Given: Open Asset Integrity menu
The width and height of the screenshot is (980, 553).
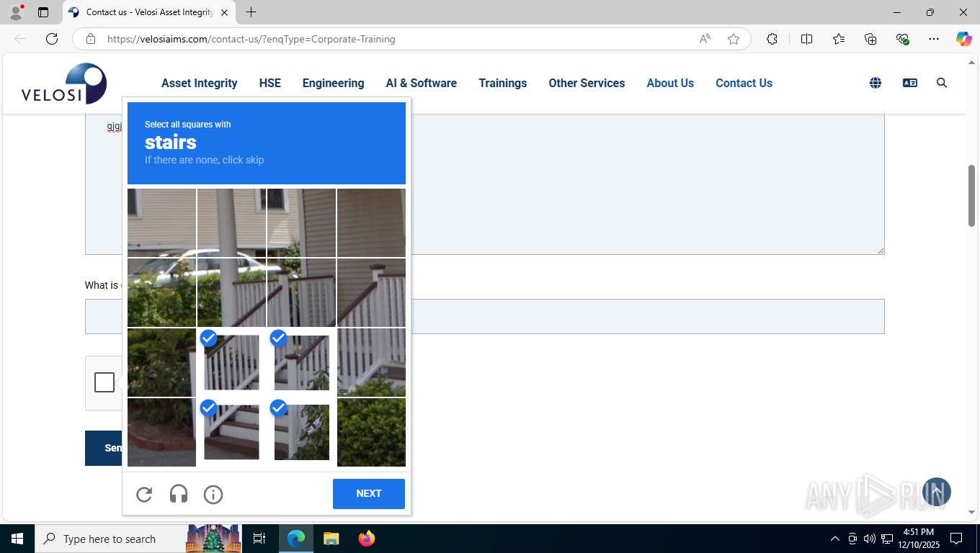Looking at the screenshot, I should point(200,83).
